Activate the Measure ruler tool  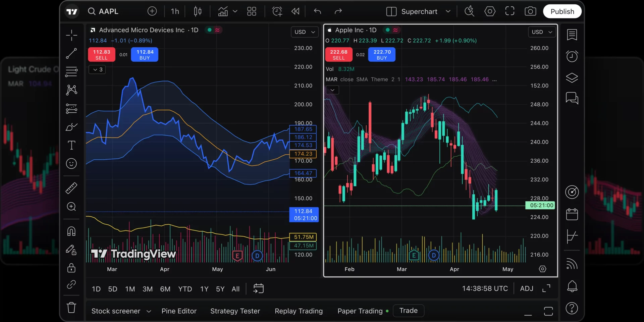(71, 188)
